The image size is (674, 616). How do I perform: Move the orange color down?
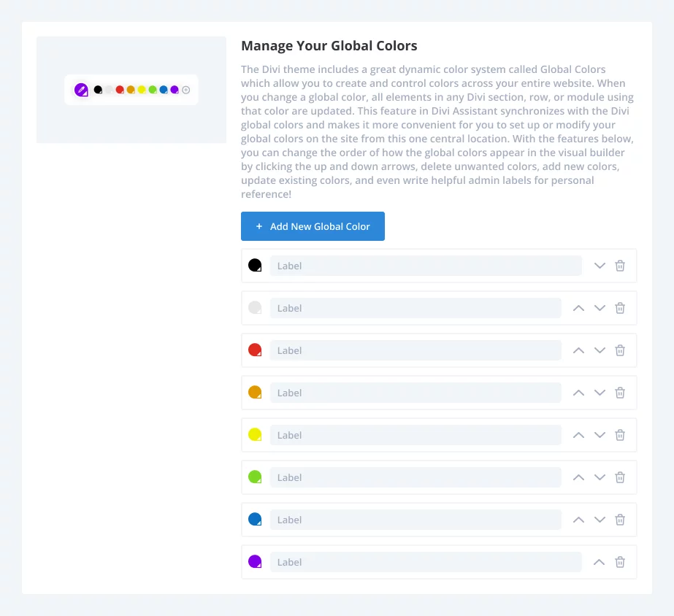[600, 393]
